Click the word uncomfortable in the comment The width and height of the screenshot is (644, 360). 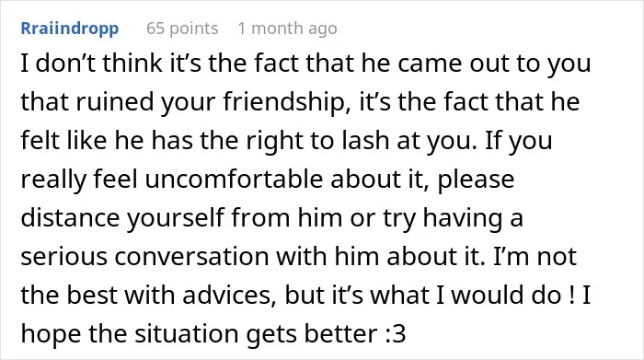(234, 180)
